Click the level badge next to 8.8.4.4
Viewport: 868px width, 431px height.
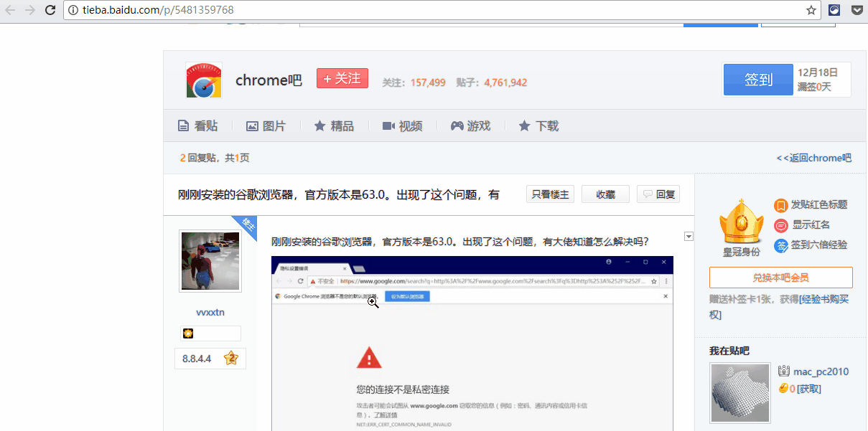230,358
